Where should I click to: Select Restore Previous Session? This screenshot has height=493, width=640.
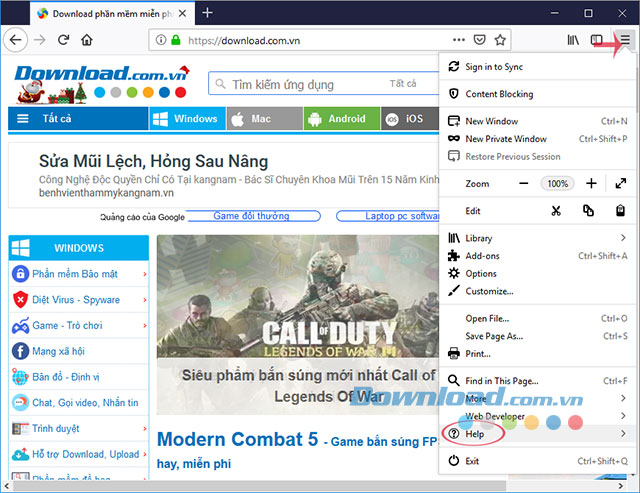pyautogui.click(x=537, y=156)
